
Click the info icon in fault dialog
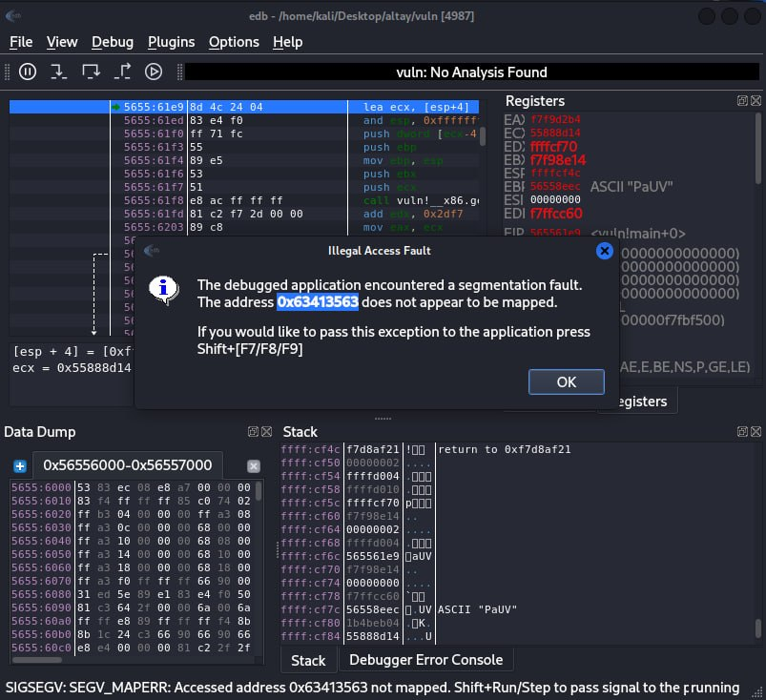click(x=164, y=290)
